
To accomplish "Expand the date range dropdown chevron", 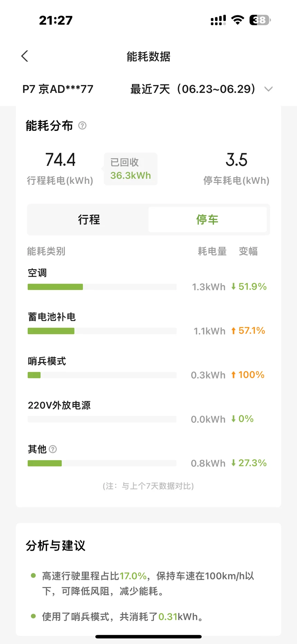I will point(268,89).
